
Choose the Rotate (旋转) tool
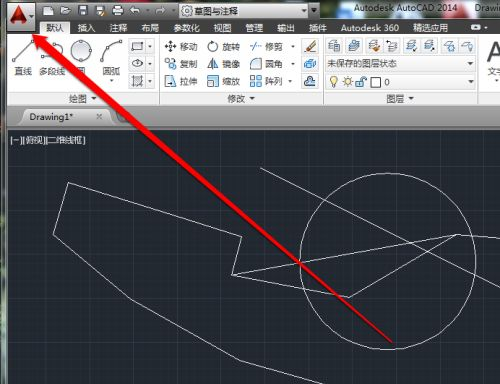[x=223, y=47]
